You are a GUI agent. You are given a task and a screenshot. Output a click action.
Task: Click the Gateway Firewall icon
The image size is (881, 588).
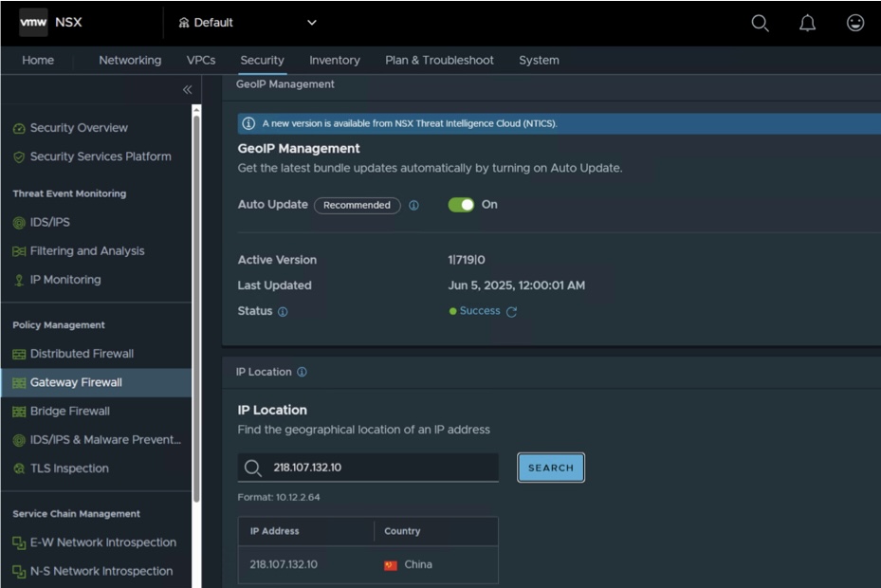click(x=19, y=383)
